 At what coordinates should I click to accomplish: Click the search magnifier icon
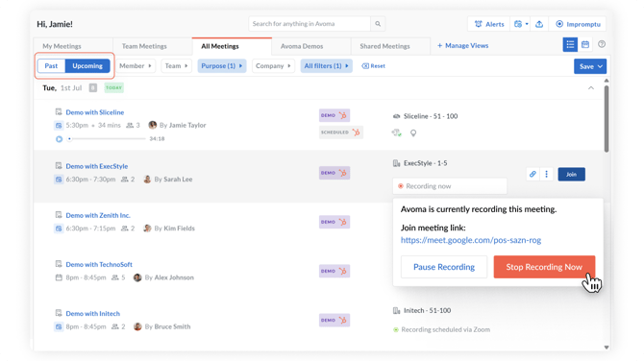378,24
